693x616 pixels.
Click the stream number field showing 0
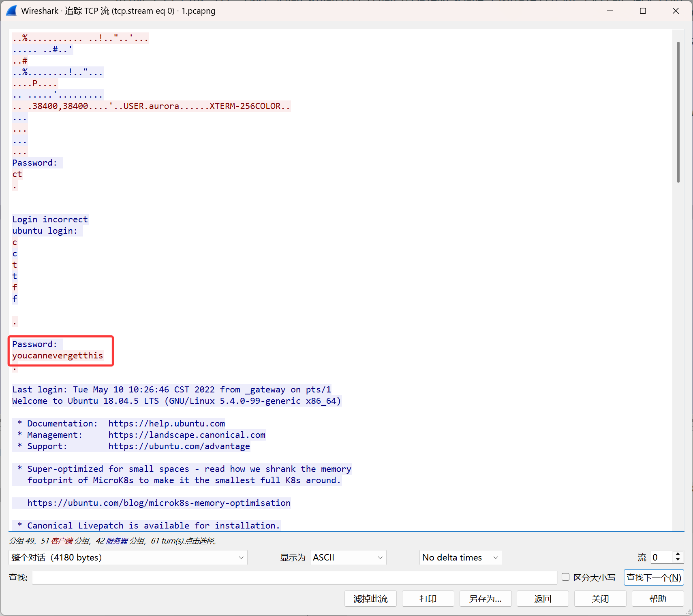(x=662, y=557)
